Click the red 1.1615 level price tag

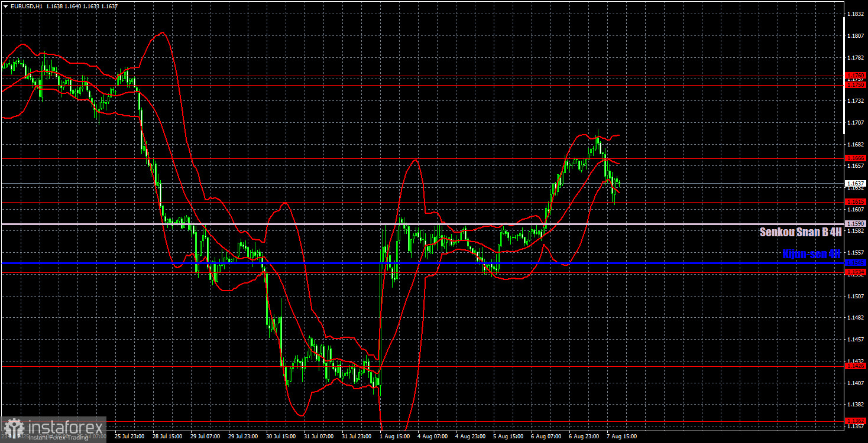(x=856, y=202)
